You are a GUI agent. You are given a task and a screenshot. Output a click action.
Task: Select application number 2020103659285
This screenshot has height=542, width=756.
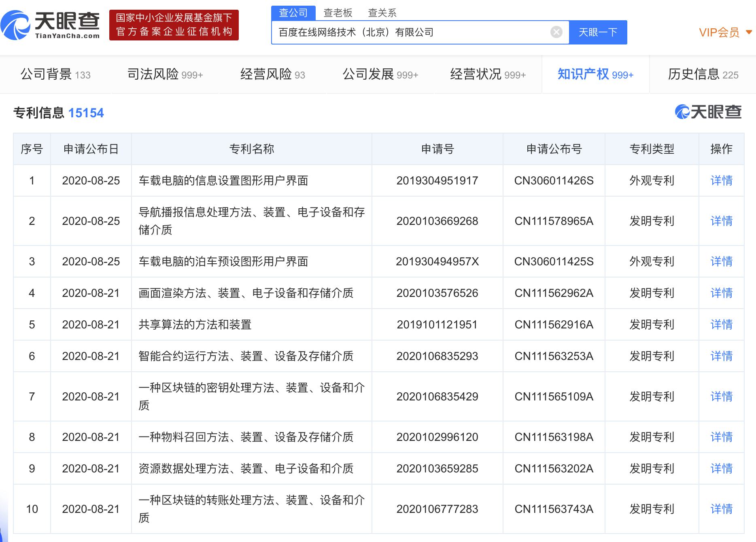(437, 468)
